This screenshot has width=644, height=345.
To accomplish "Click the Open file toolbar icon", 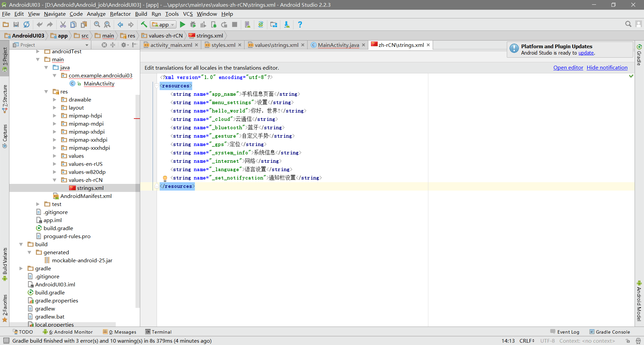I will point(6,24).
